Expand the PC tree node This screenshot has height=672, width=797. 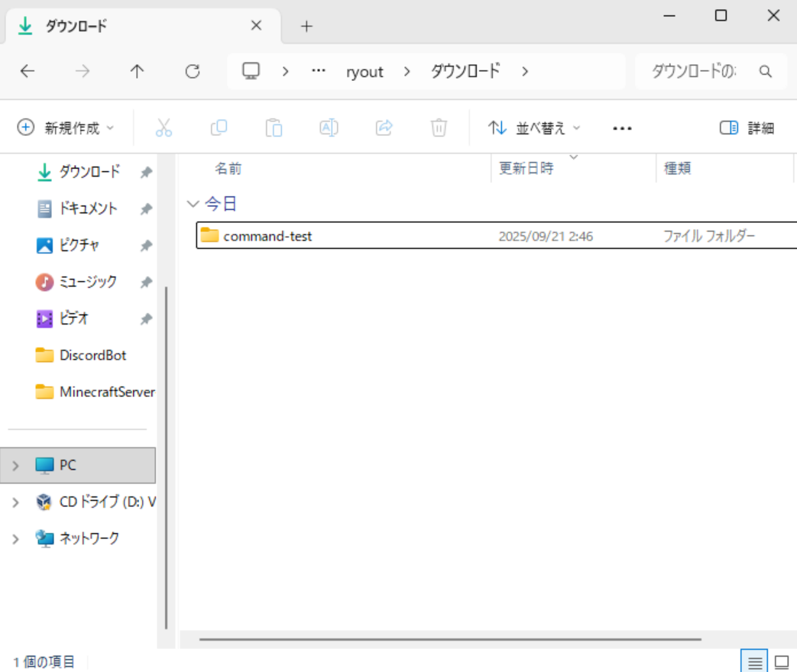[x=15, y=465]
